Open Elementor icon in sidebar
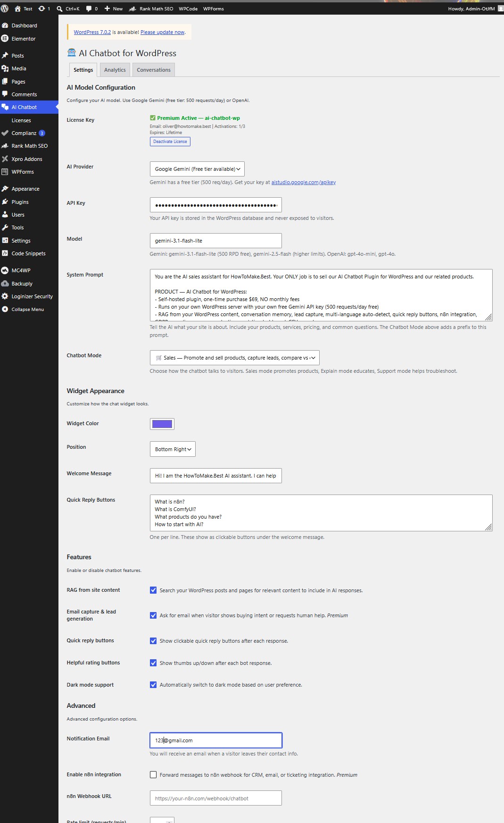The height and width of the screenshot is (823, 504). click(5, 39)
